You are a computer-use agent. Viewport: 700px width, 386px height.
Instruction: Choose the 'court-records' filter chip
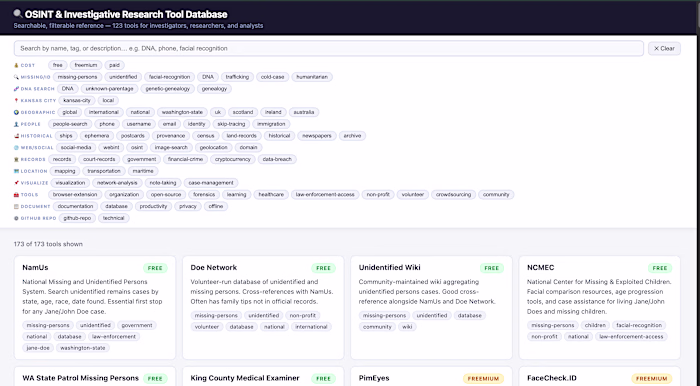[99, 159]
